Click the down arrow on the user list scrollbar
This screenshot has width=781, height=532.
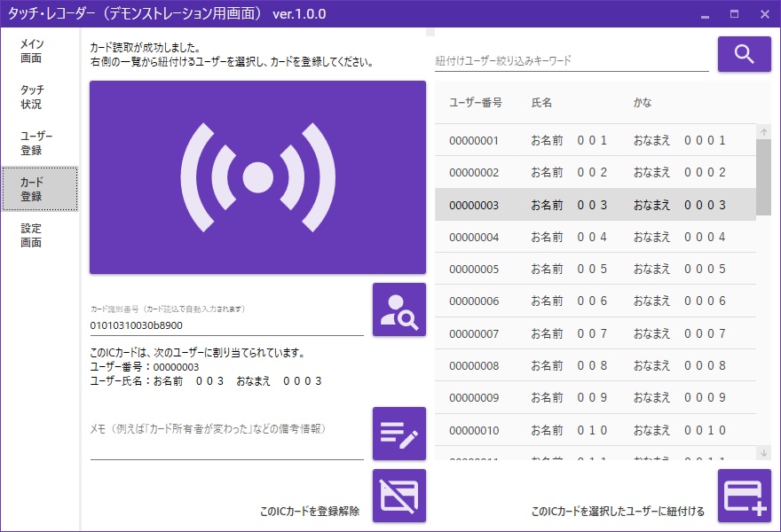point(763,454)
